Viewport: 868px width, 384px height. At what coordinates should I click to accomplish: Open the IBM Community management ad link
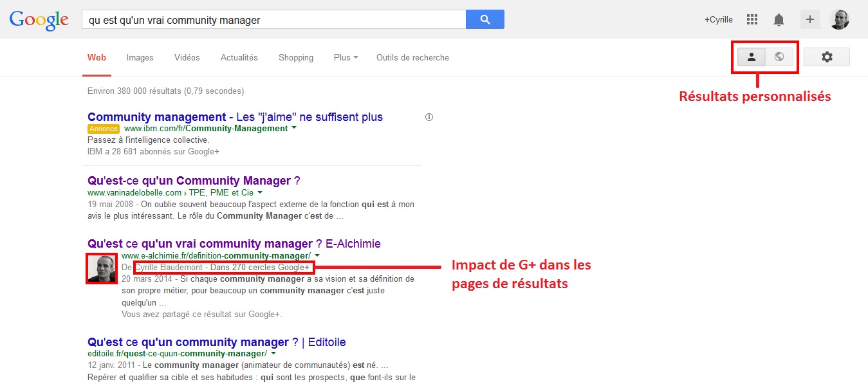(x=235, y=117)
